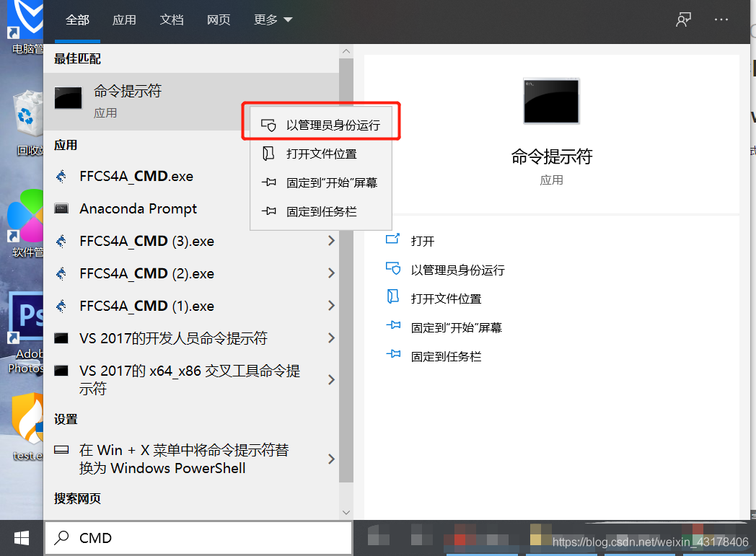Open the Adobe Photoshop desktop shortcut
The width and height of the screenshot is (756, 556).
click(x=25, y=332)
